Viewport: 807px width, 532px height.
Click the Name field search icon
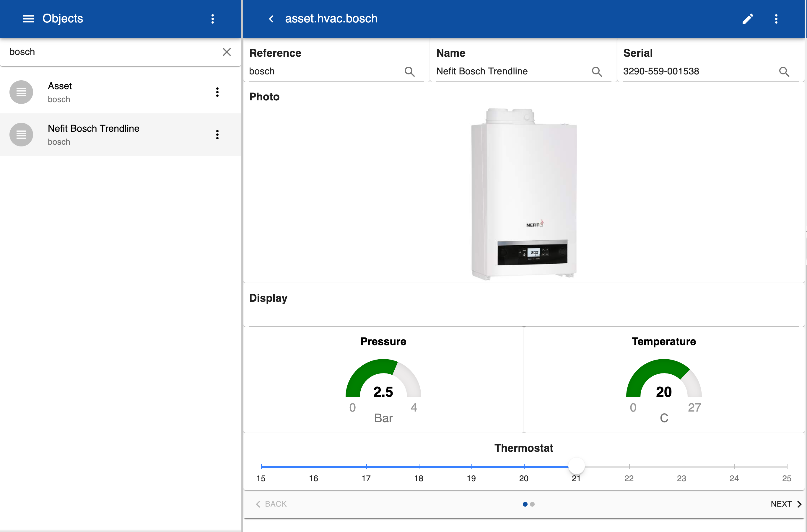click(597, 71)
